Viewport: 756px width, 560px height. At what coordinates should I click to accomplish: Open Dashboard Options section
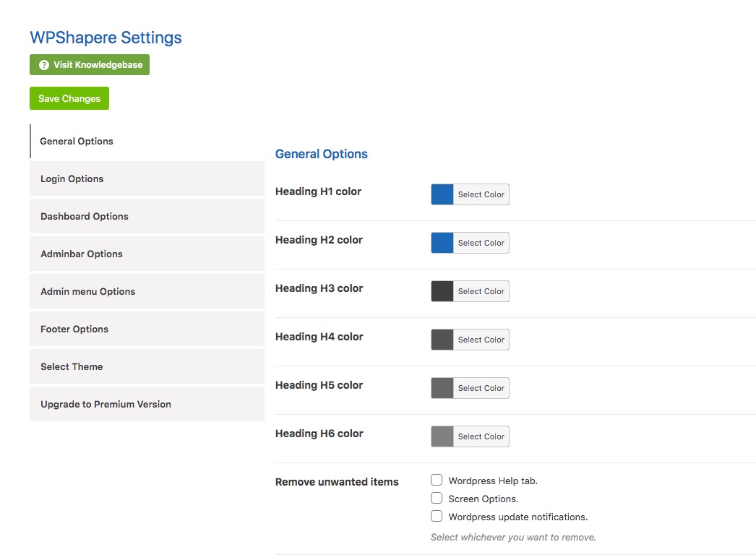pyautogui.click(x=147, y=216)
